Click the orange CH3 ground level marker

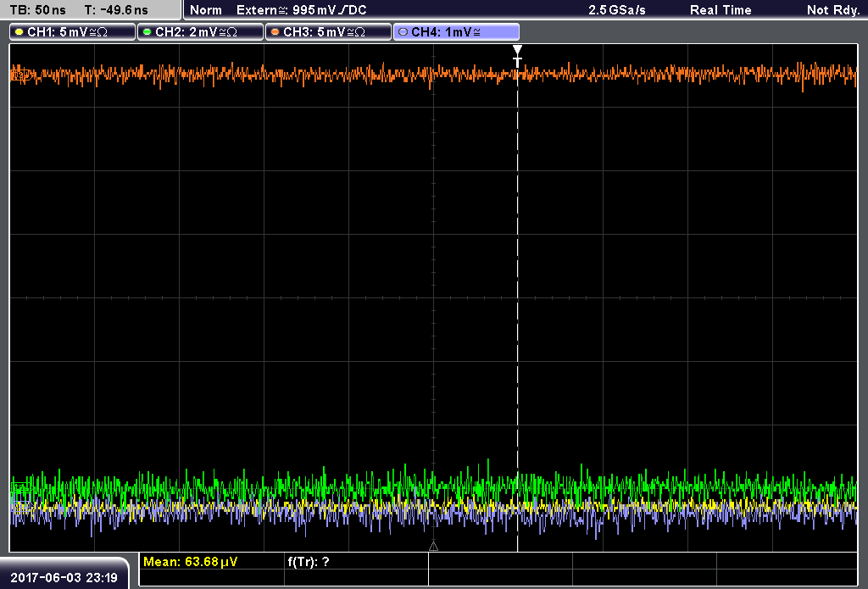pos(20,75)
